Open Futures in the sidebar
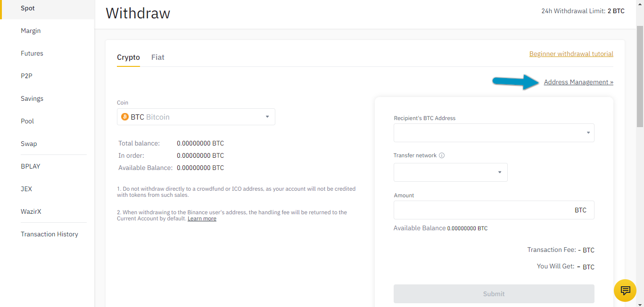Viewport: 644px width, 307px height. (32, 53)
